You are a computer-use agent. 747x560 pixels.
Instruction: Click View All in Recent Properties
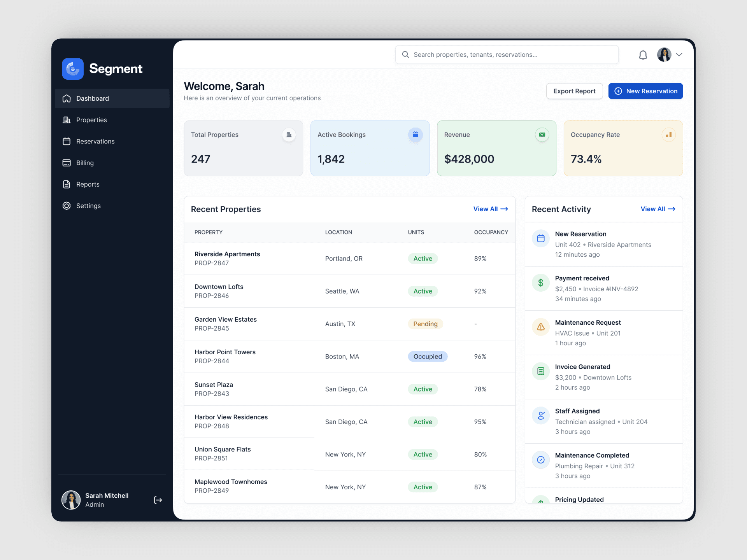(x=490, y=209)
